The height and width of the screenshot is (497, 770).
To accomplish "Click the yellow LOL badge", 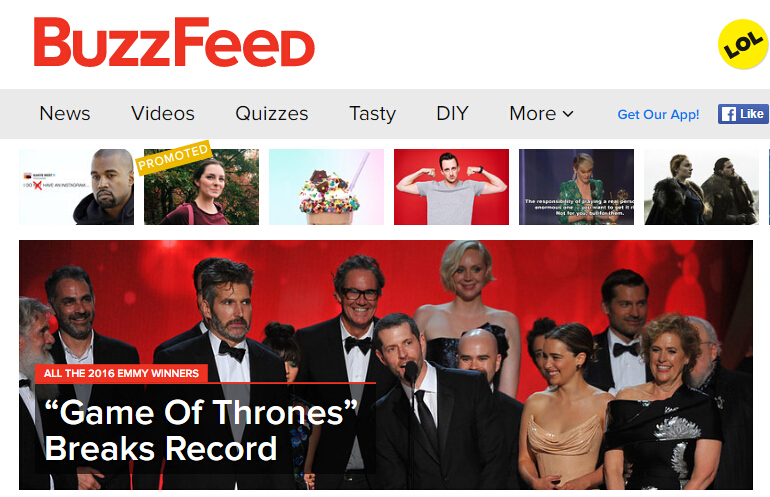I will point(743,44).
